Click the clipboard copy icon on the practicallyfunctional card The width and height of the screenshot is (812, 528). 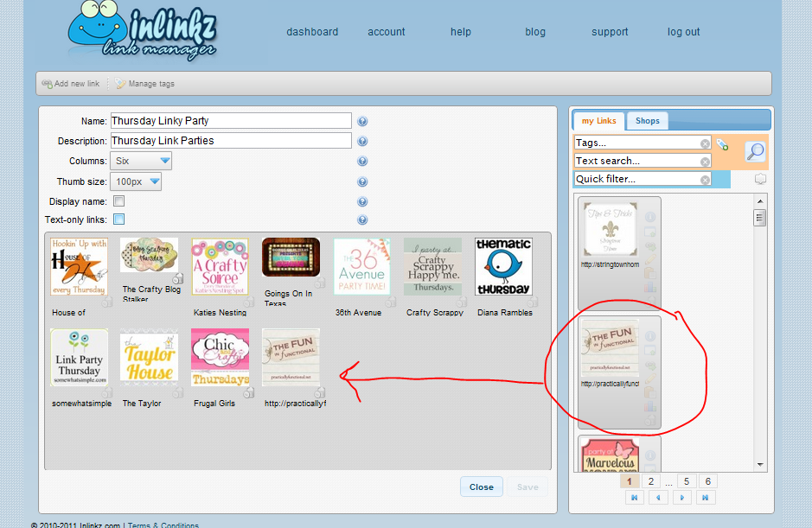(x=650, y=393)
